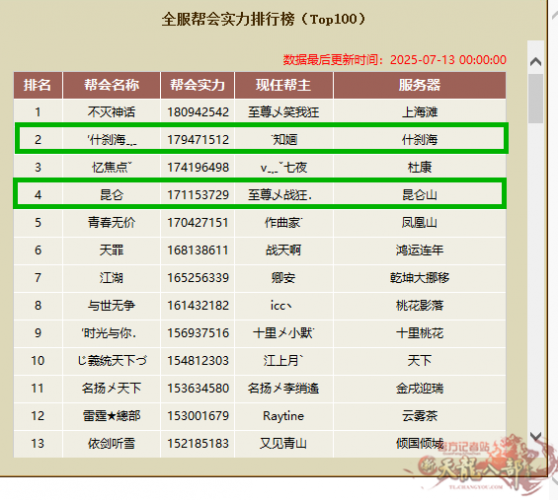Click guild leader 至尊乄笑我狂
The image size is (558, 500).
pos(284,112)
